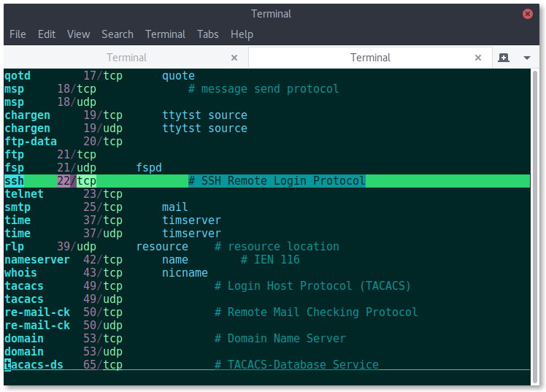This screenshot has height=392, width=546.
Task: Open the Terminal menu in the menu bar
Action: click(165, 34)
